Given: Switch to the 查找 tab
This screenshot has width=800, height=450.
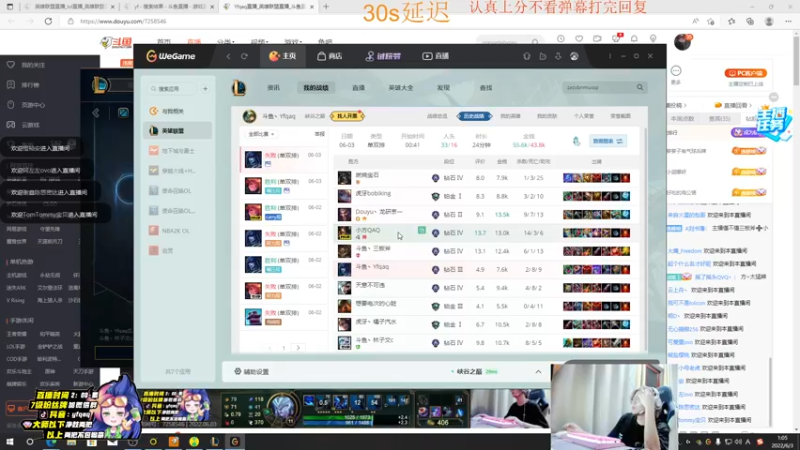Looking at the screenshot, I should [x=486, y=88].
